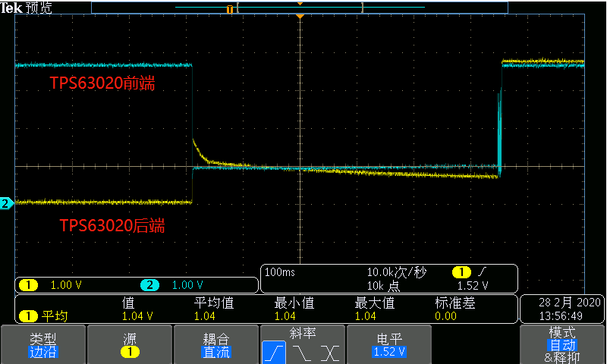Viewport: 607px width, 364px height.
Task: Open the 源 trigger source menu button
Action: [130, 345]
